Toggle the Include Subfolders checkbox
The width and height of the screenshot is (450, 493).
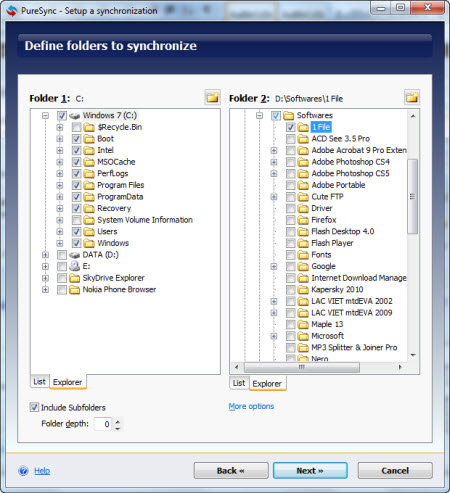[34, 407]
